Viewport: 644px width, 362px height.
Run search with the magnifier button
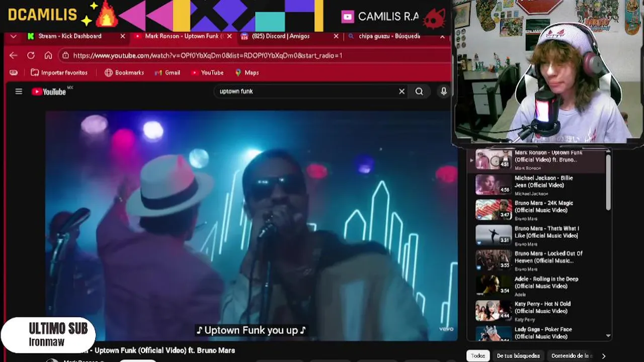pos(419,92)
